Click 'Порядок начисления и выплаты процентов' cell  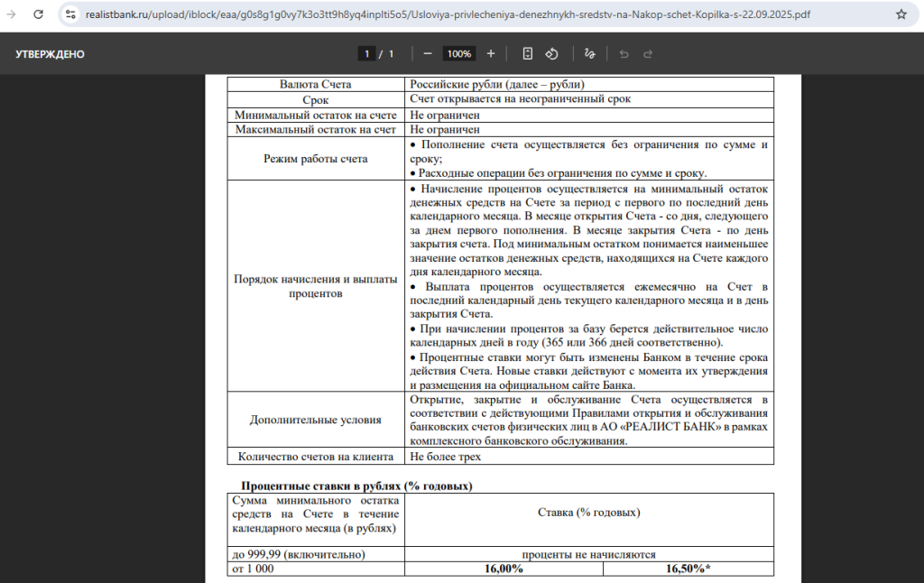tap(315, 286)
